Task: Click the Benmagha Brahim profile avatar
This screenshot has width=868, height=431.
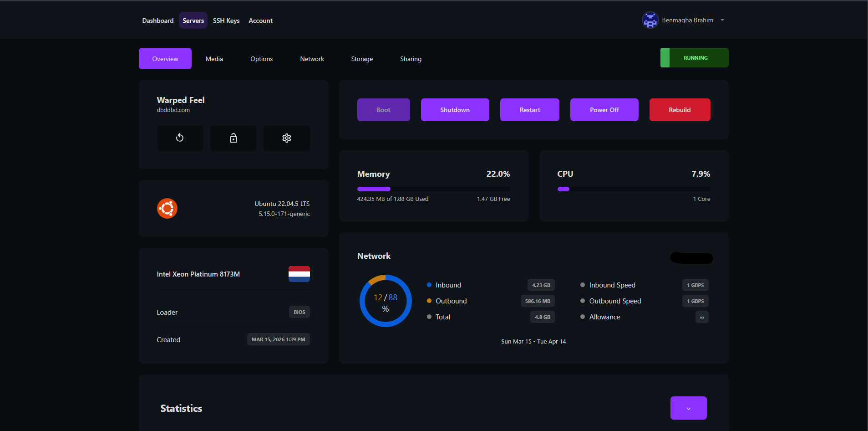Action: tap(650, 20)
